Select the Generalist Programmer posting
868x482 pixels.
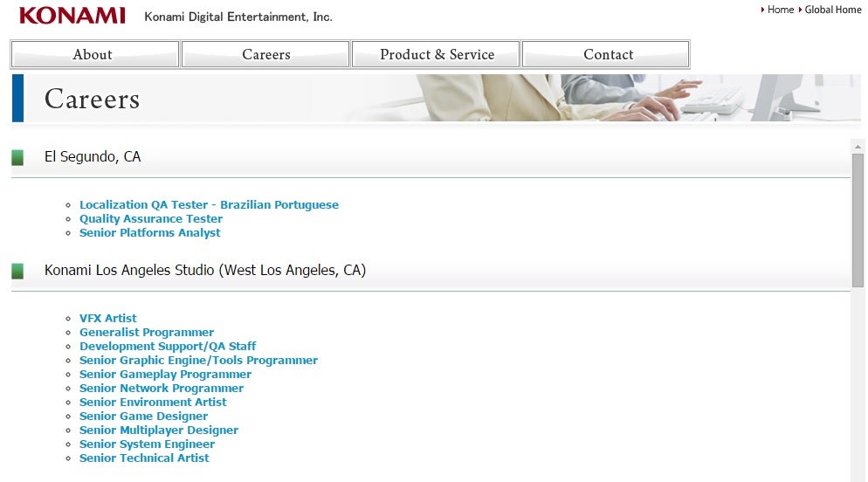pos(147,333)
